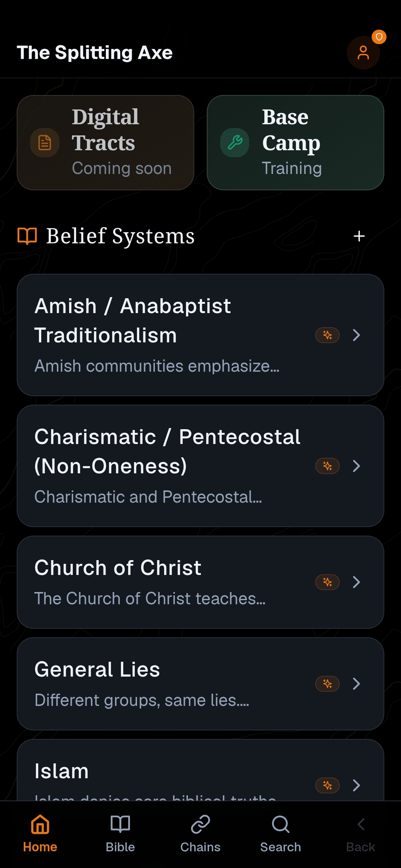Click the Base Camp wrench icon
This screenshot has height=868, width=401.
tap(235, 143)
